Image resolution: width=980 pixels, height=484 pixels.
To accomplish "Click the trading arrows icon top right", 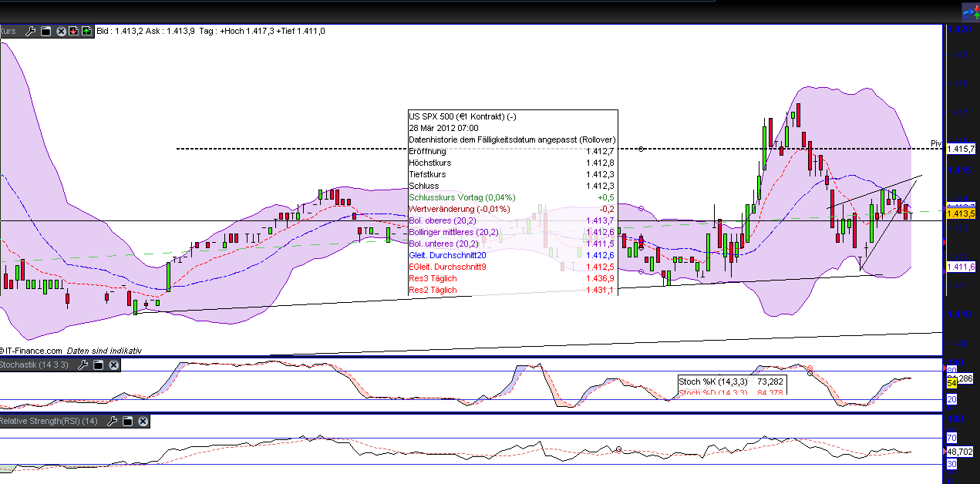I will 970,11.
